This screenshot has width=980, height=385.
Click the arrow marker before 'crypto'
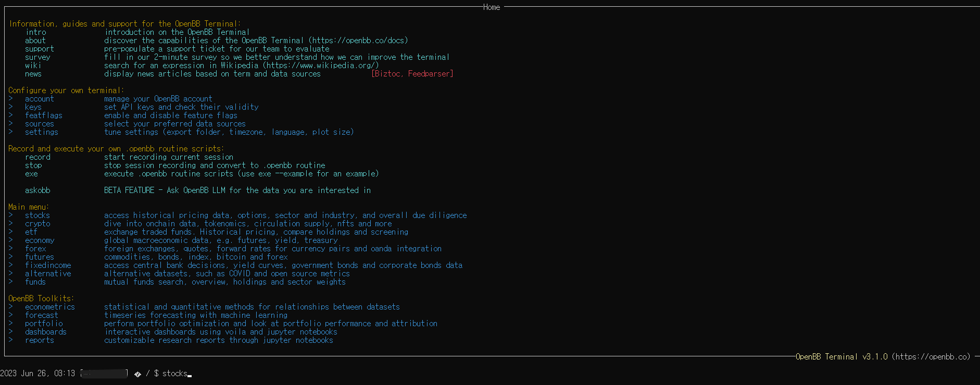coord(10,224)
